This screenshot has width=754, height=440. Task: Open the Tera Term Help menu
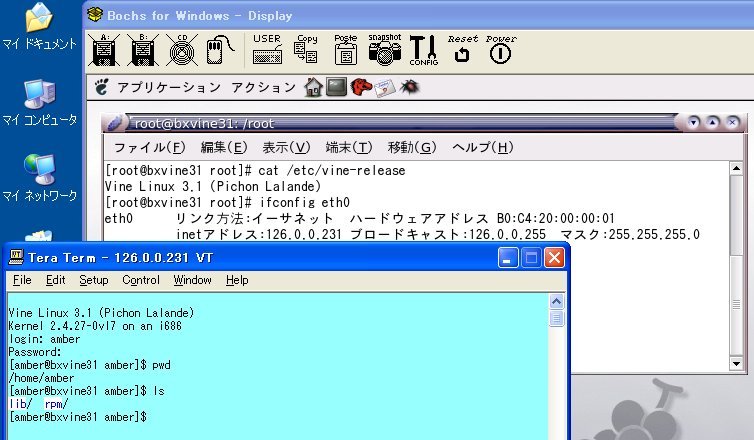point(237,280)
